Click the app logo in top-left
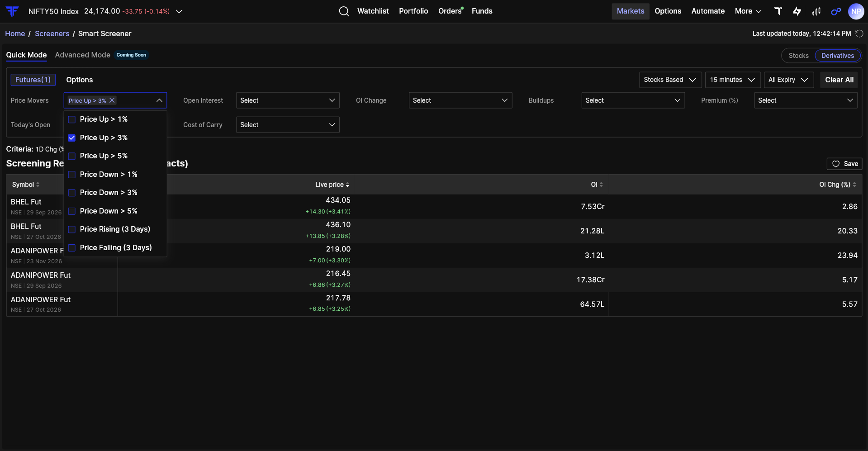The width and height of the screenshot is (868, 451). tap(12, 11)
